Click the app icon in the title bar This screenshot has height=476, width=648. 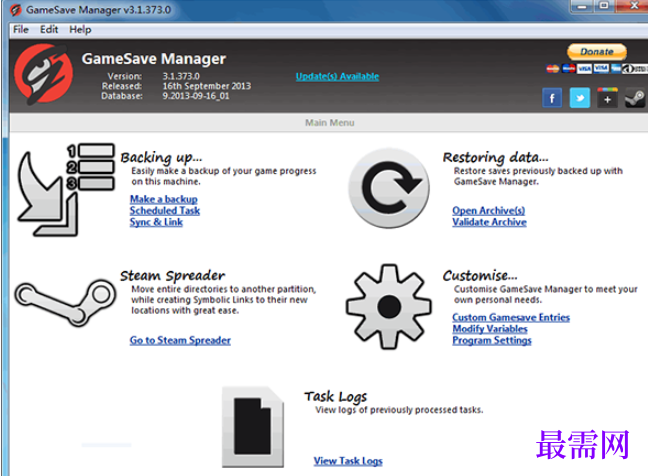click(16, 10)
